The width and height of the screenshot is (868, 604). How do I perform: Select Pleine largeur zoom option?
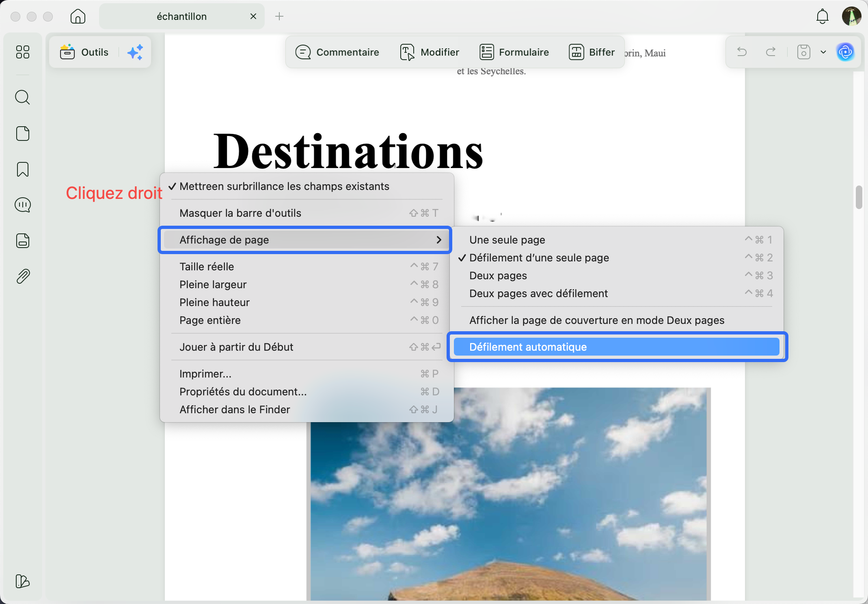point(307,285)
